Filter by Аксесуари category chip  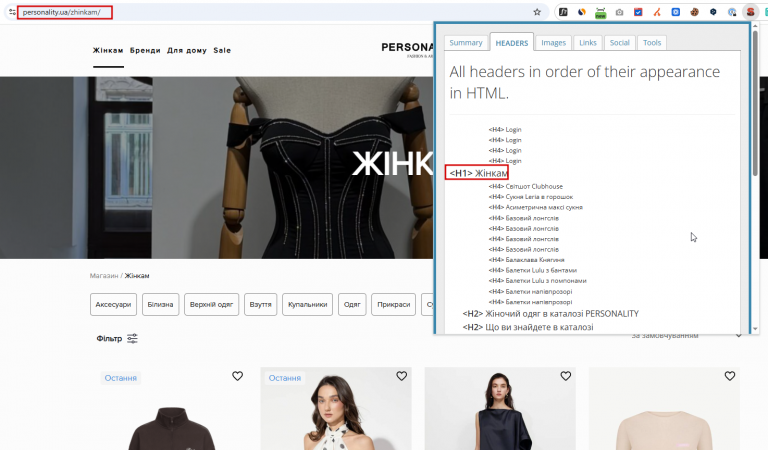[113, 305]
